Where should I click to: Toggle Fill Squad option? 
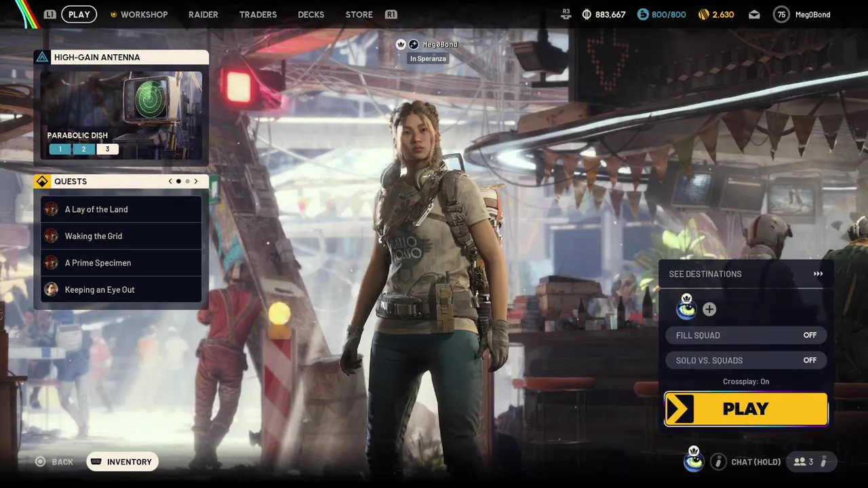[746, 335]
